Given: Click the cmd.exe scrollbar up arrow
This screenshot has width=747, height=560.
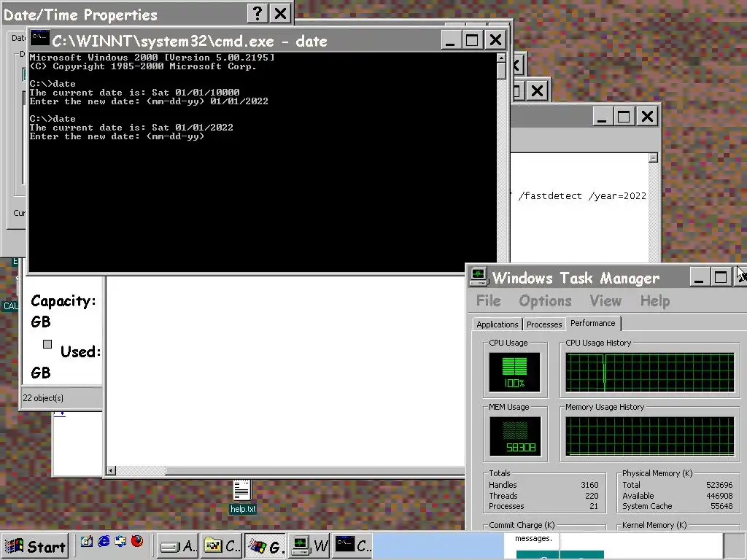Looking at the screenshot, I should pos(500,58).
